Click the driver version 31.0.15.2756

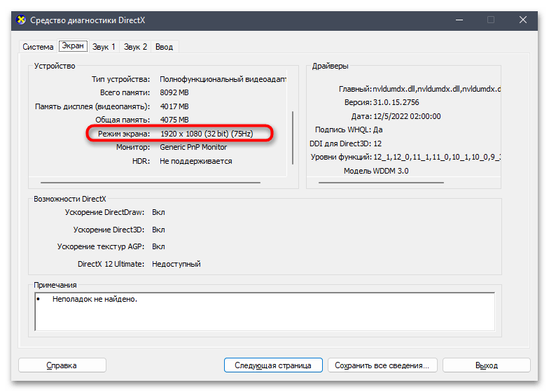point(396,102)
